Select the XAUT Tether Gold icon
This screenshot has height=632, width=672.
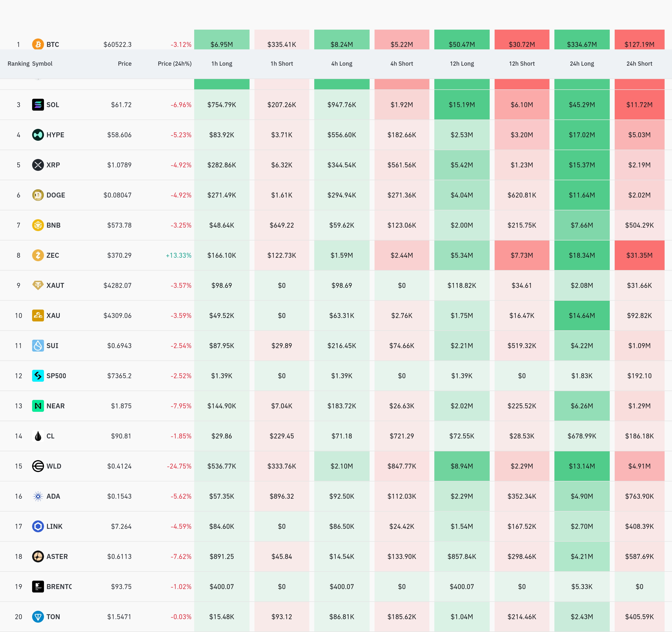(x=38, y=285)
